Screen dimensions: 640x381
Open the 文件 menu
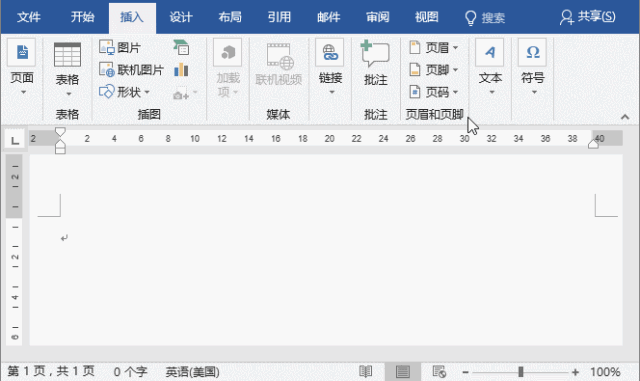pyautogui.click(x=29, y=17)
